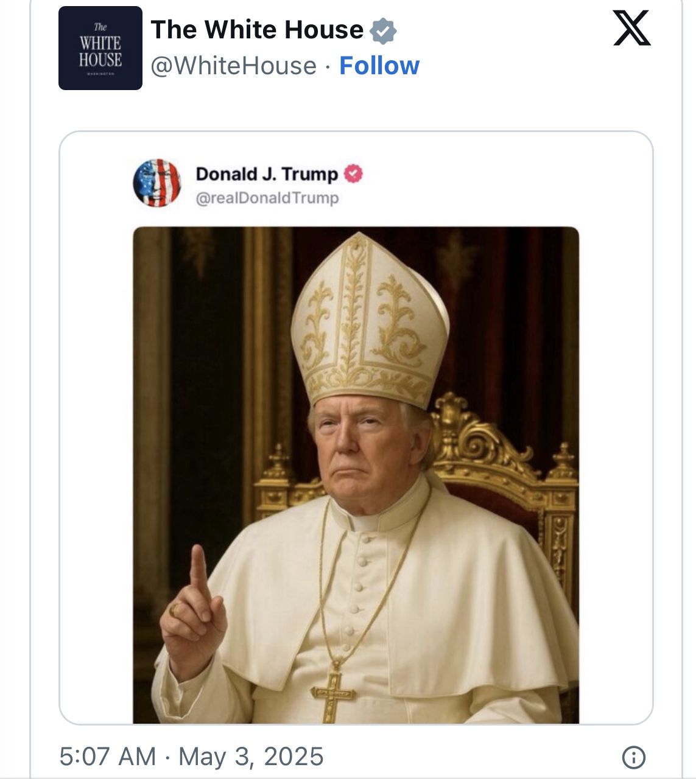Click the Donald J. Trump name text
This screenshot has height=784, width=696.
tap(267, 174)
